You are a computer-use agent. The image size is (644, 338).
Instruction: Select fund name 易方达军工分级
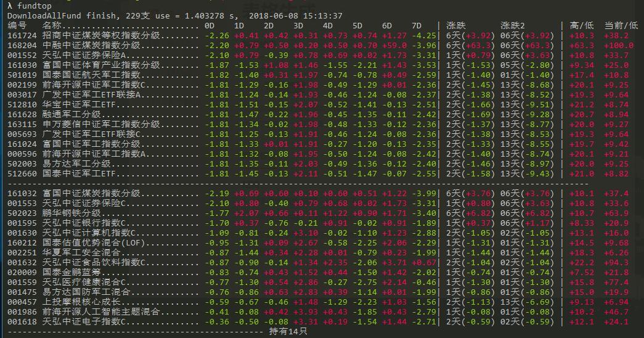coord(76,164)
